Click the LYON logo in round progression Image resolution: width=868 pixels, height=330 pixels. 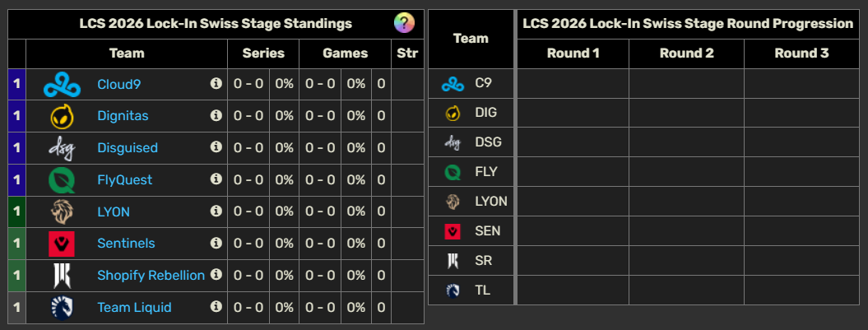tap(453, 202)
